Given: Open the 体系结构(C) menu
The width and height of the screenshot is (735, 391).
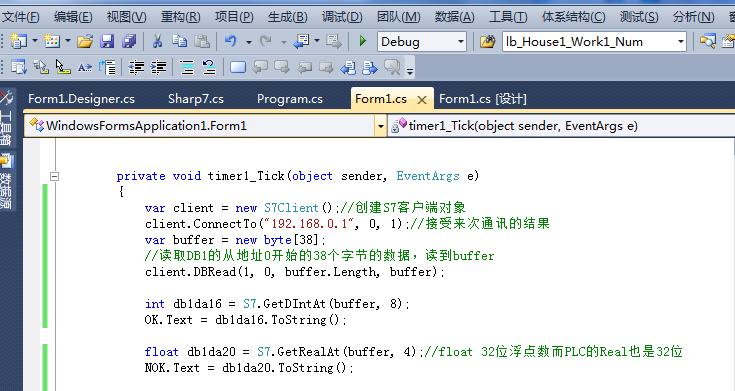Looking at the screenshot, I should coord(573,17).
